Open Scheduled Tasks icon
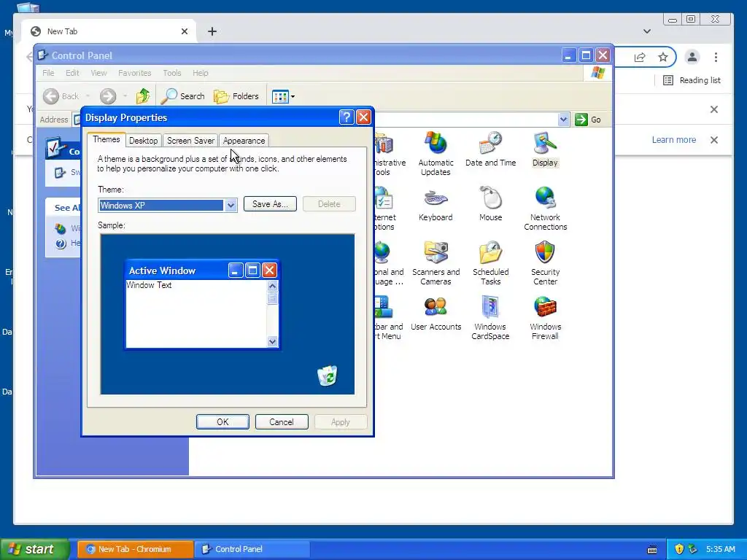The height and width of the screenshot is (560, 747). click(490, 263)
